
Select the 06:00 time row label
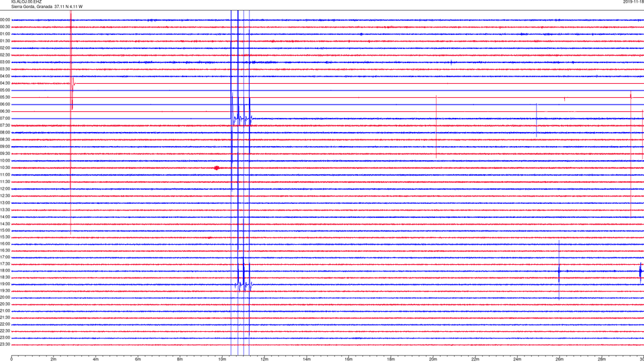click(x=5, y=105)
